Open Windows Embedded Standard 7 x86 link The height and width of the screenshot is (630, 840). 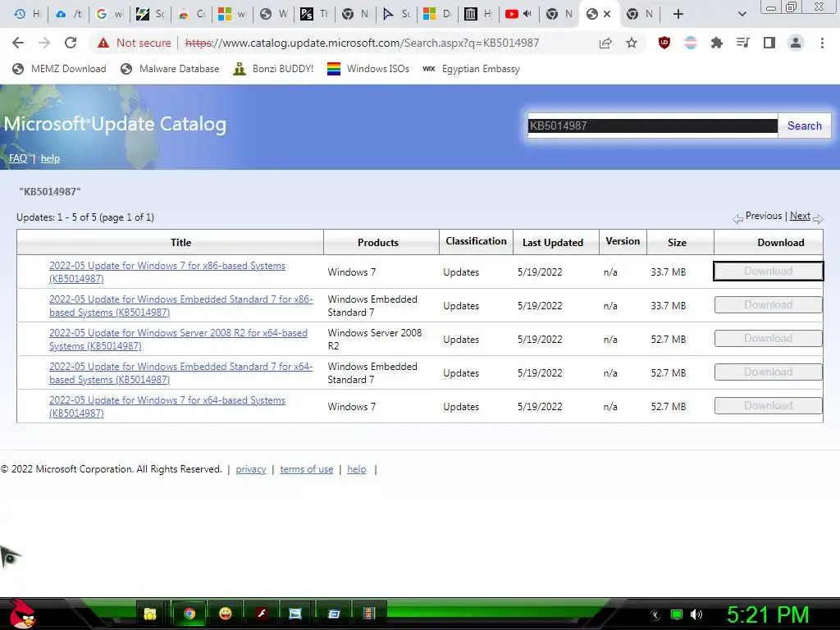pyautogui.click(x=181, y=306)
